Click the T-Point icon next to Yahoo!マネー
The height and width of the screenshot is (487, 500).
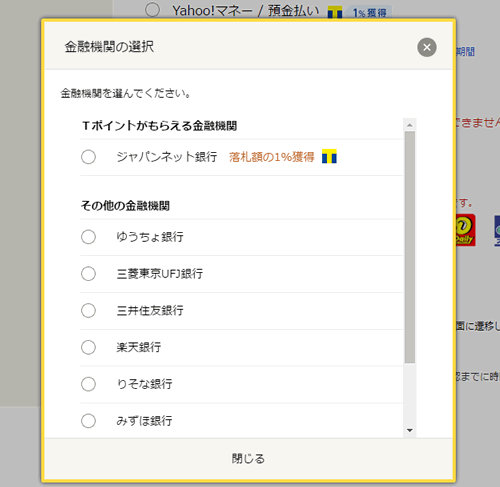click(x=335, y=12)
